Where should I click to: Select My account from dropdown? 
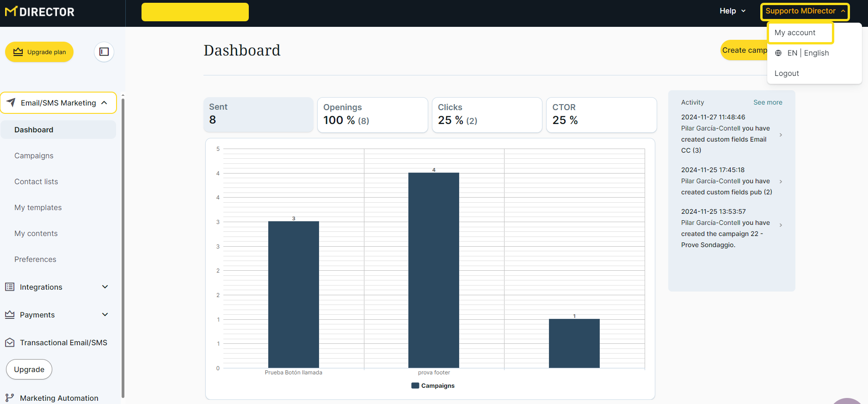tap(795, 33)
